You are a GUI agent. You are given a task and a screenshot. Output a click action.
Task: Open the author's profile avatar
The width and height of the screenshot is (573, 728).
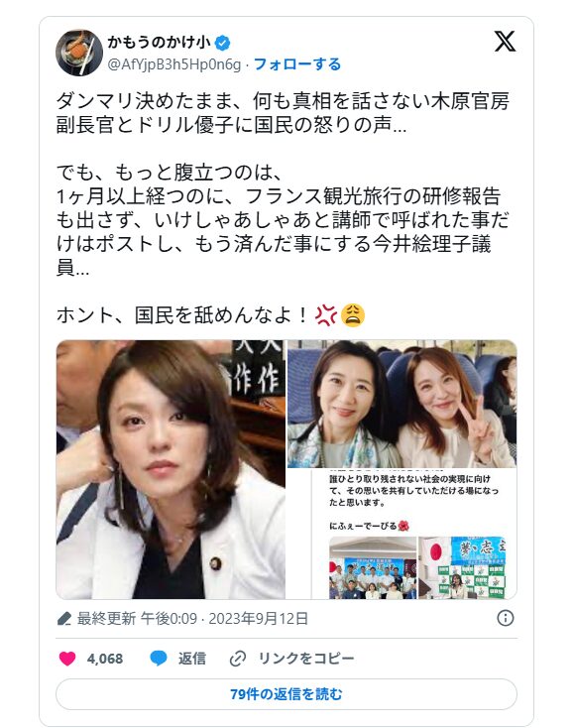click(x=79, y=53)
